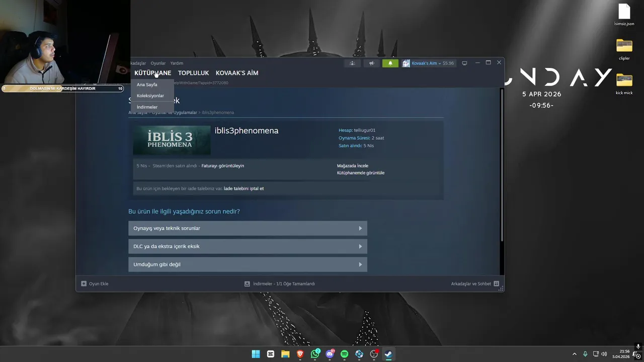Open the volume speaker tray icon
The image size is (644, 362).
click(604, 354)
